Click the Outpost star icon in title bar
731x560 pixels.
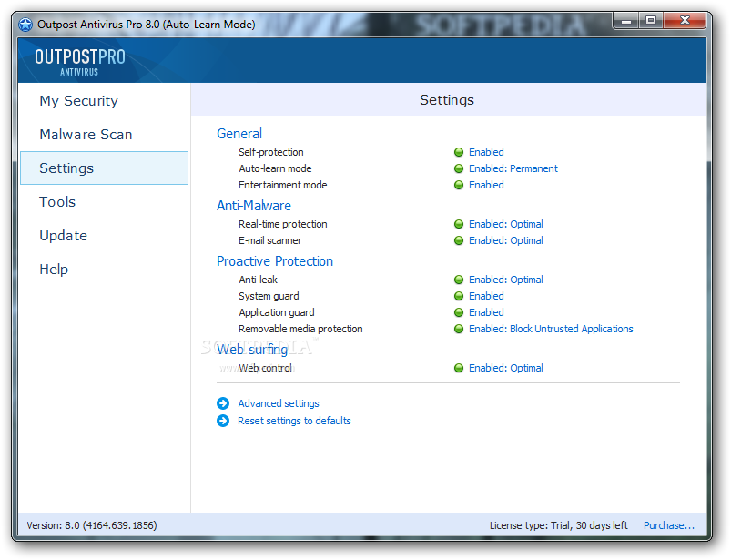25,25
